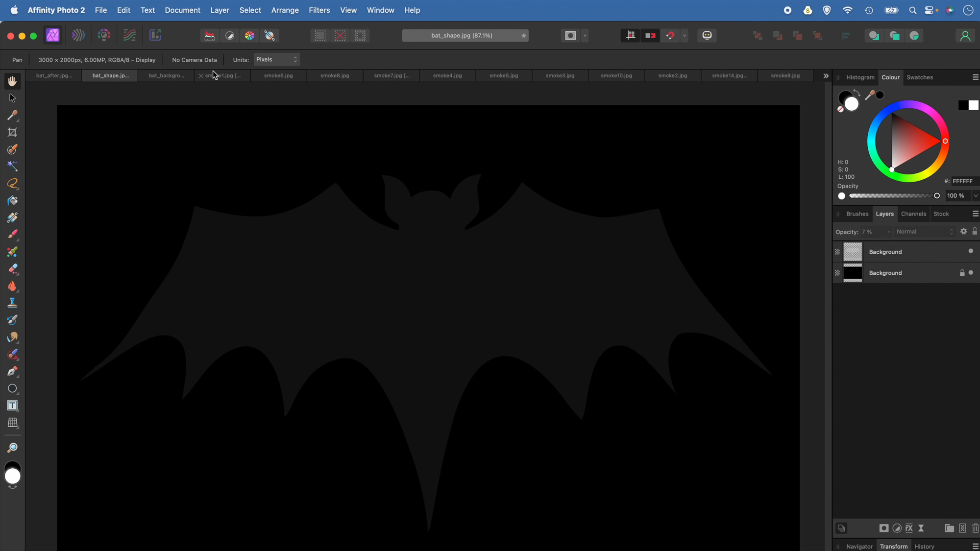Adjust colour opacity slider
Image resolution: width=980 pixels, height=551 pixels.
(x=894, y=196)
